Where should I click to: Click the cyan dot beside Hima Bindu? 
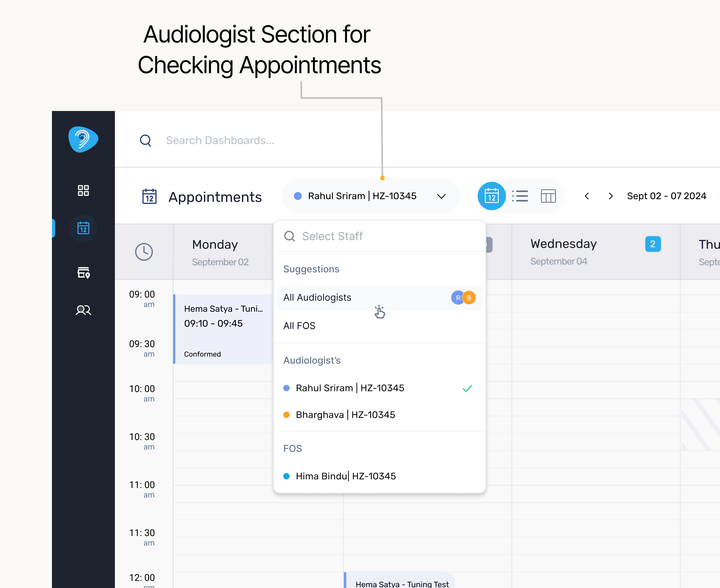pos(286,476)
